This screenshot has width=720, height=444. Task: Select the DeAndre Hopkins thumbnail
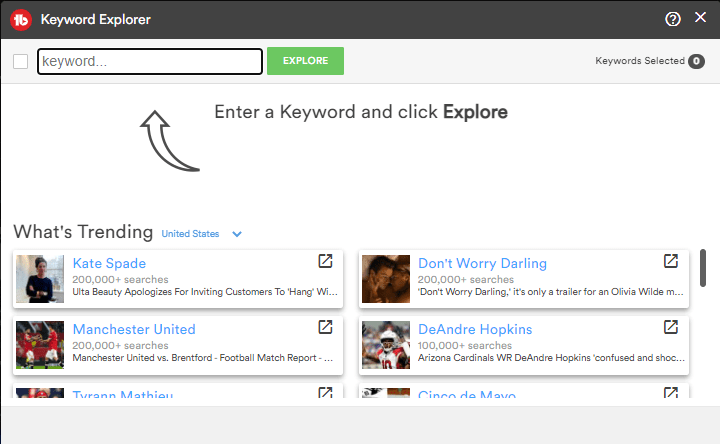(386, 345)
